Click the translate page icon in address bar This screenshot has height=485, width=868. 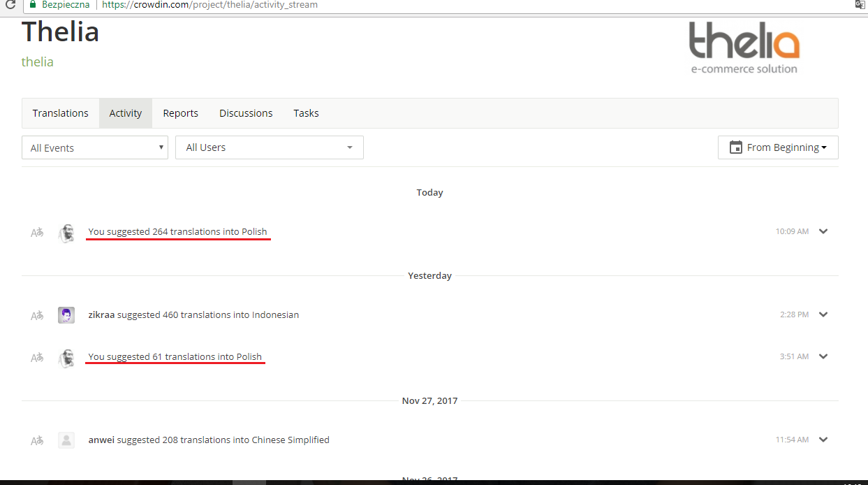click(860, 4)
